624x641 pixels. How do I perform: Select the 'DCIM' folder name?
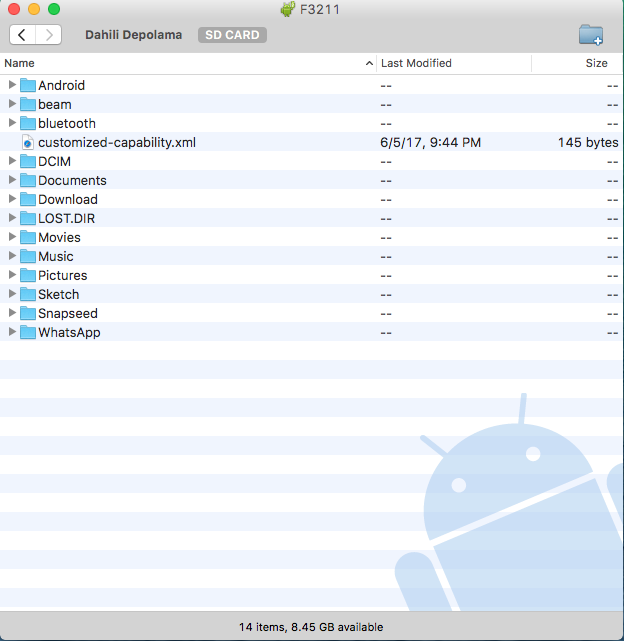pos(54,161)
